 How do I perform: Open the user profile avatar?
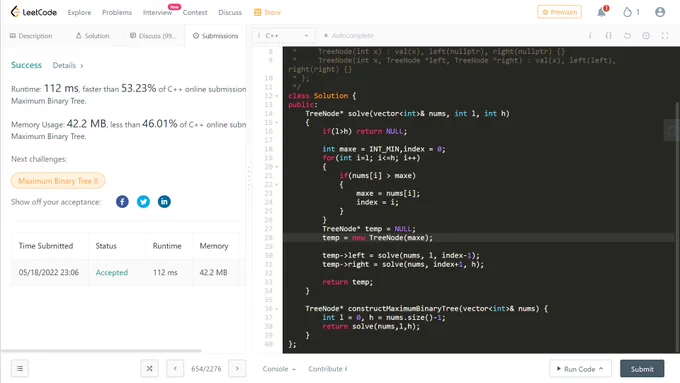click(660, 12)
